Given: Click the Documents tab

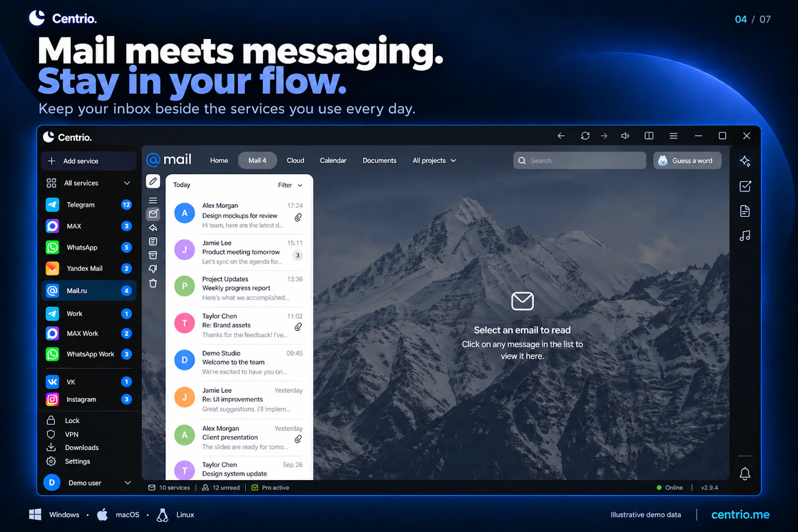Looking at the screenshot, I should click(x=380, y=161).
